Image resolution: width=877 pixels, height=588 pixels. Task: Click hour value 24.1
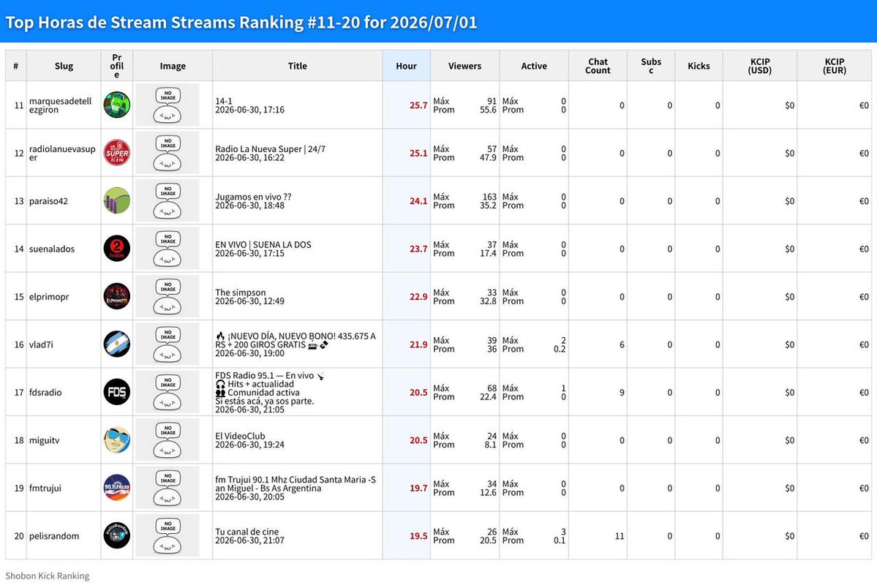(418, 201)
